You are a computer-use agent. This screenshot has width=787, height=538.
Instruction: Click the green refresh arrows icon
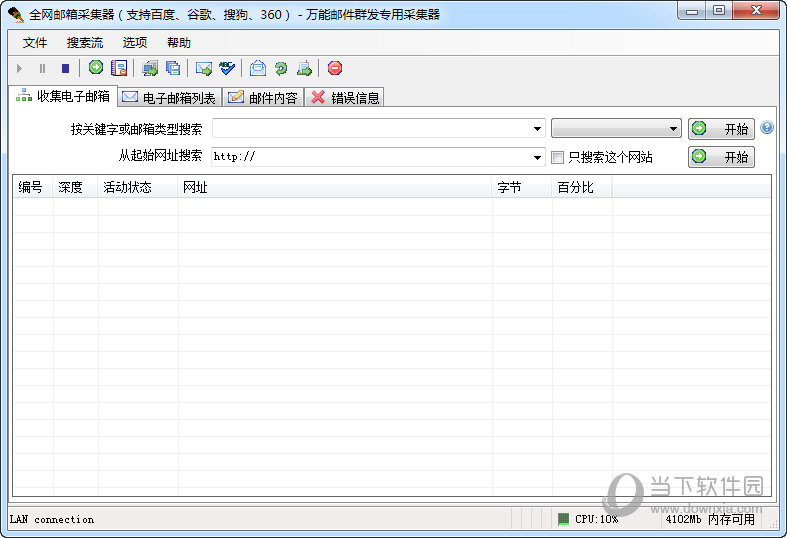point(281,68)
